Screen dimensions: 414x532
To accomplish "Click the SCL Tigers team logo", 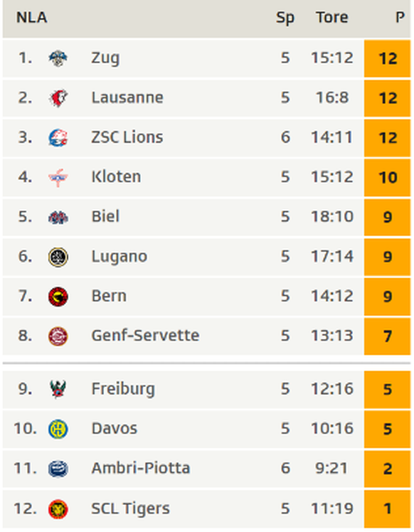I will pyautogui.click(x=58, y=509).
